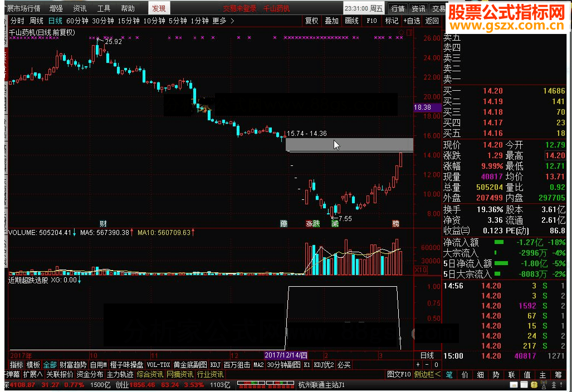Select the 日线 daily period tab
This screenshot has height=392, width=572.
[55, 21]
